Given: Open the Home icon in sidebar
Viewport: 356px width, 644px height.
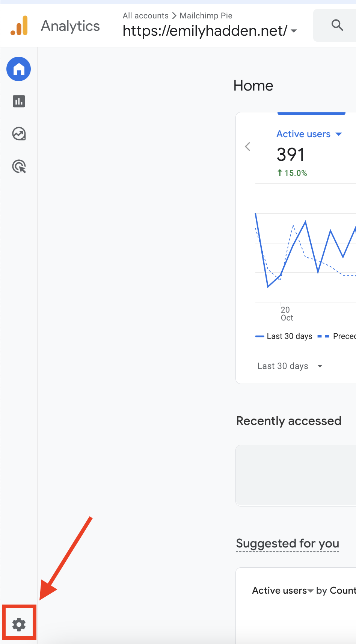Looking at the screenshot, I should (x=19, y=69).
